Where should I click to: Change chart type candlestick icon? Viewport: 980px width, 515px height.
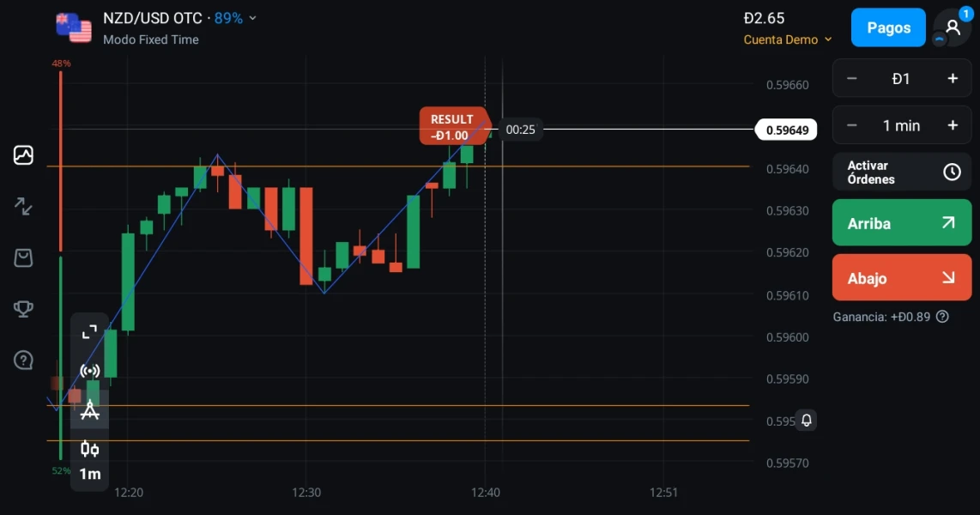coord(89,449)
